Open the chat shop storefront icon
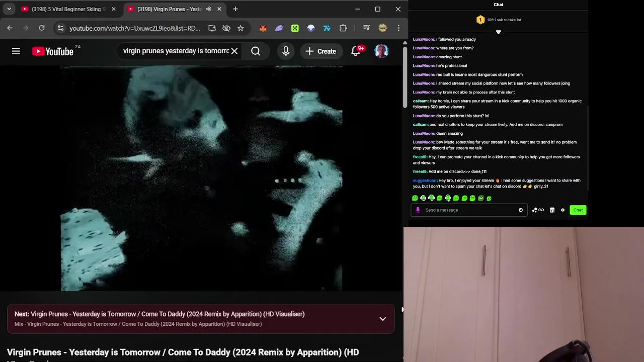This screenshot has height=362, width=644. point(552,210)
